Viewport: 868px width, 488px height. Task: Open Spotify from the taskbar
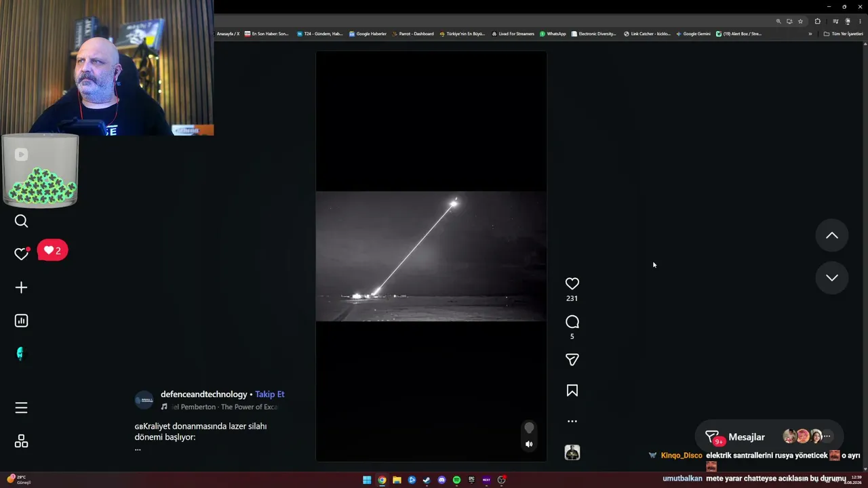456,480
